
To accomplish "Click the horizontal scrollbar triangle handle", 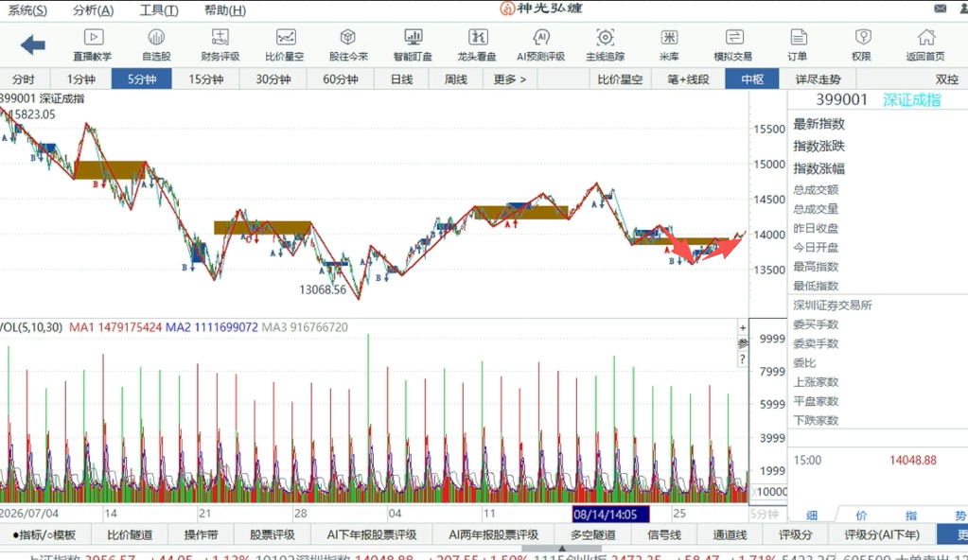I will tap(562, 549).
